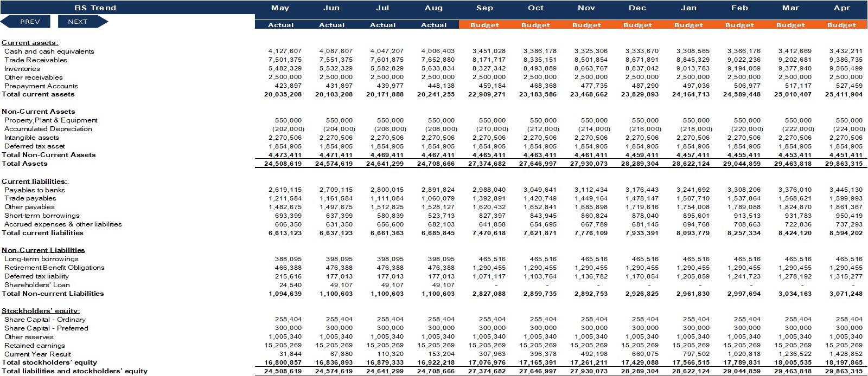Image resolution: width=868 pixels, height=376 pixels.
Task: Click the Actual label under Aug
Action: (x=433, y=25)
